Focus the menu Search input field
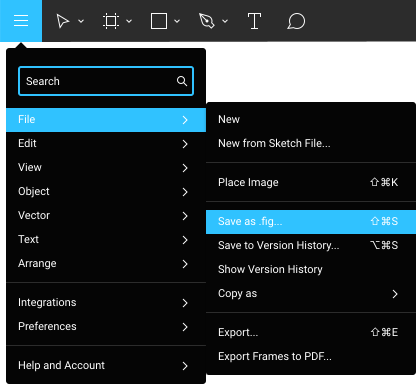This screenshot has width=416, height=384. pyautogui.click(x=106, y=81)
